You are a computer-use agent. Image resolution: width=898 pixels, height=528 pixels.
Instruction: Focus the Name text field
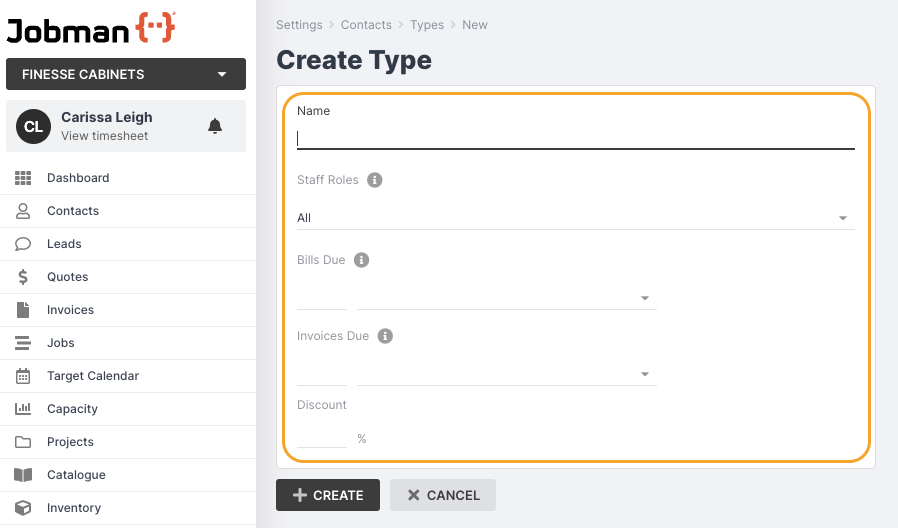(575, 138)
